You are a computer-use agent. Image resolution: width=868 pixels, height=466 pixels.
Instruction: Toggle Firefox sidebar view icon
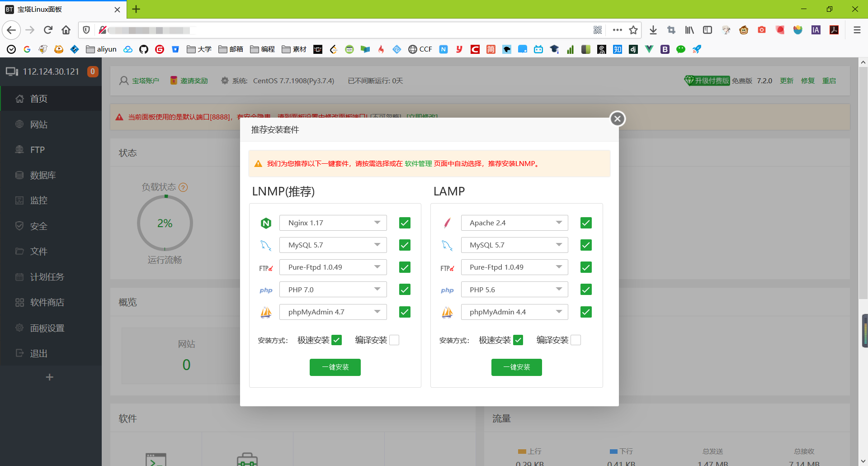click(x=708, y=30)
